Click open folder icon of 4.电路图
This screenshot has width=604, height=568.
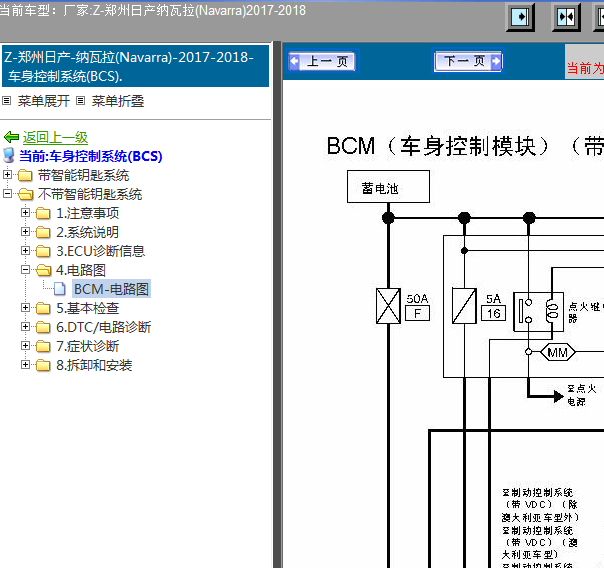point(44,270)
